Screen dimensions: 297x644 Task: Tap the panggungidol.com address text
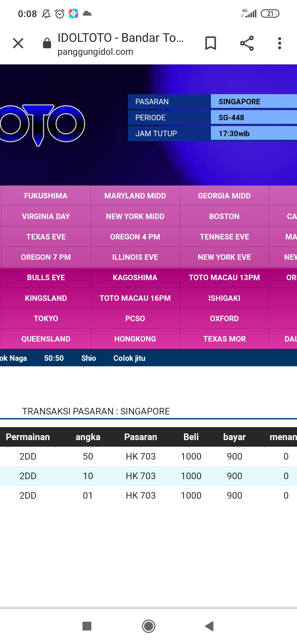click(95, 52)
